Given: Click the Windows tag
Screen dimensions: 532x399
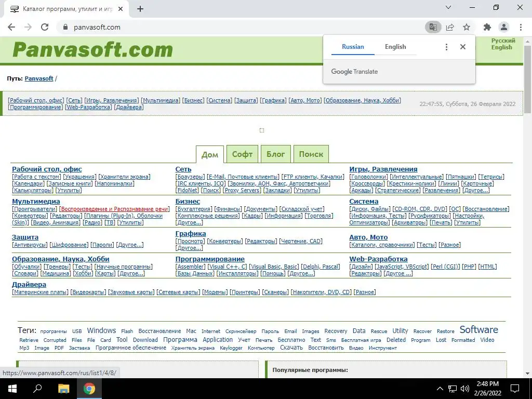Looking at the screenshot, I should 101,330.
